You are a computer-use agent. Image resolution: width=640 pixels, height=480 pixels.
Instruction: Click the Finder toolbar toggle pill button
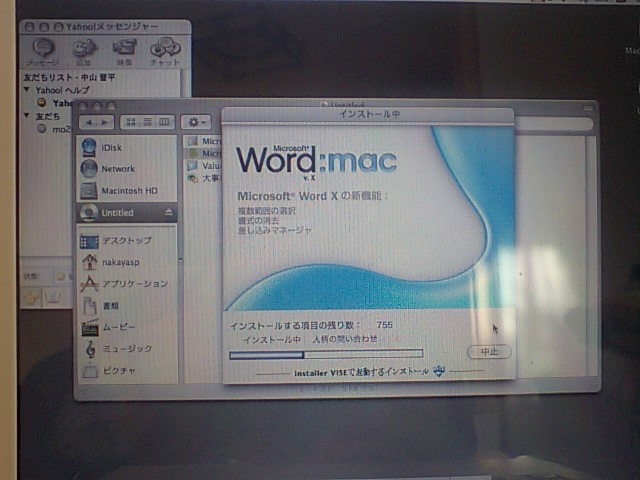tap(588, 108)
